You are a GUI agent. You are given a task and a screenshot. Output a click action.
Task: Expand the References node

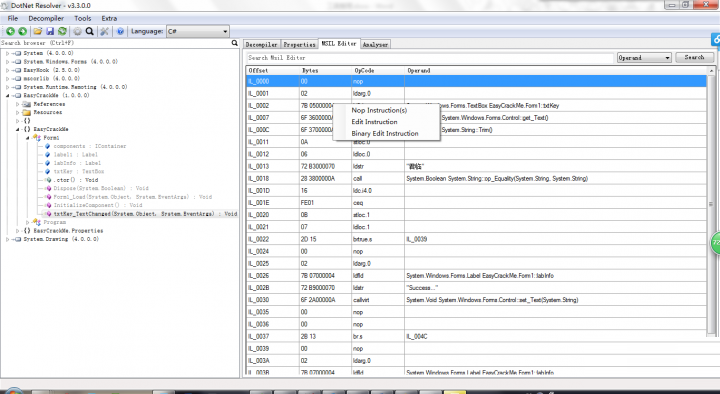(17, 104)
